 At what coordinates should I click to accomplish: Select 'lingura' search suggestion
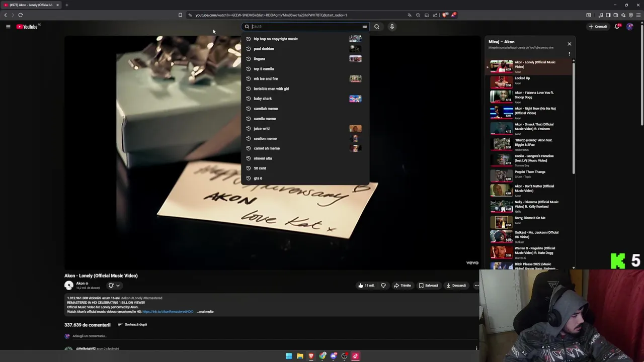click(x=305, y=59)
